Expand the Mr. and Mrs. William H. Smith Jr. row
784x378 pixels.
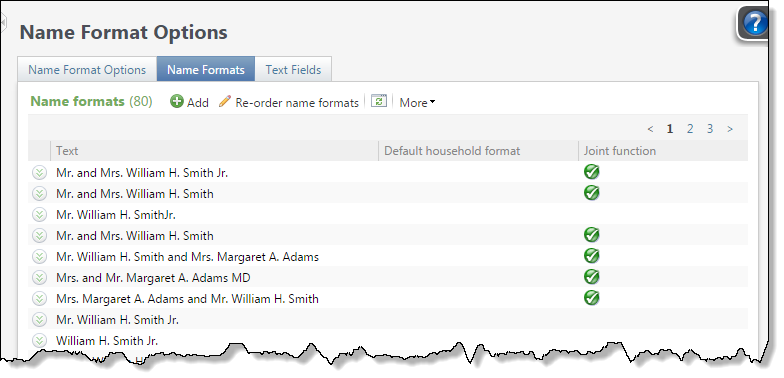point(39,173)
